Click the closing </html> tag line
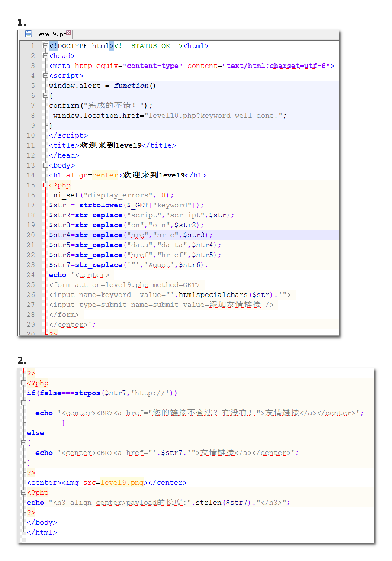Image resolution: width=392 pixels, height=561 pixels. click(42, 532)
